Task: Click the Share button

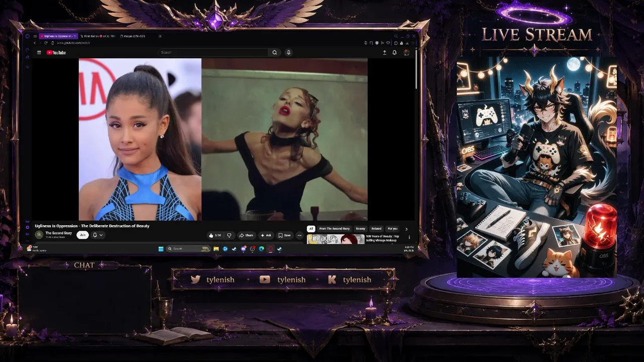Action: click(246, 235)
